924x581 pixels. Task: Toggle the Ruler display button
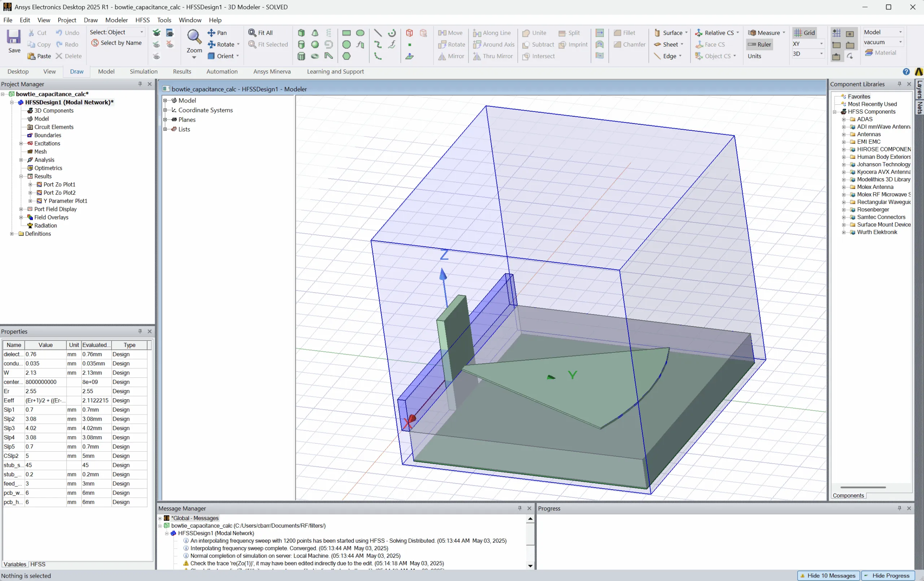(x=760, y=44)
